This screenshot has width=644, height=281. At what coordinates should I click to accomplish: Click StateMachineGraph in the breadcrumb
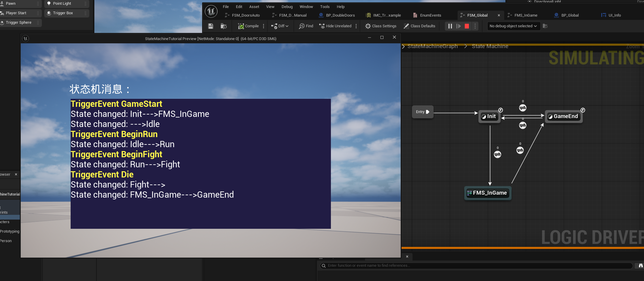click(x=432, y=46)
